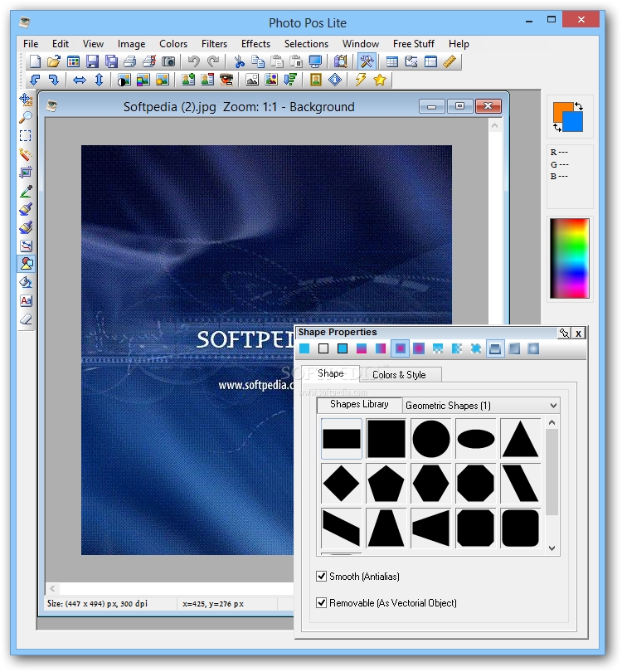Image resolution: width=622 pixels, height=672 pixels.
Task: Swap foreground and background colors
Action: point(579,106)
